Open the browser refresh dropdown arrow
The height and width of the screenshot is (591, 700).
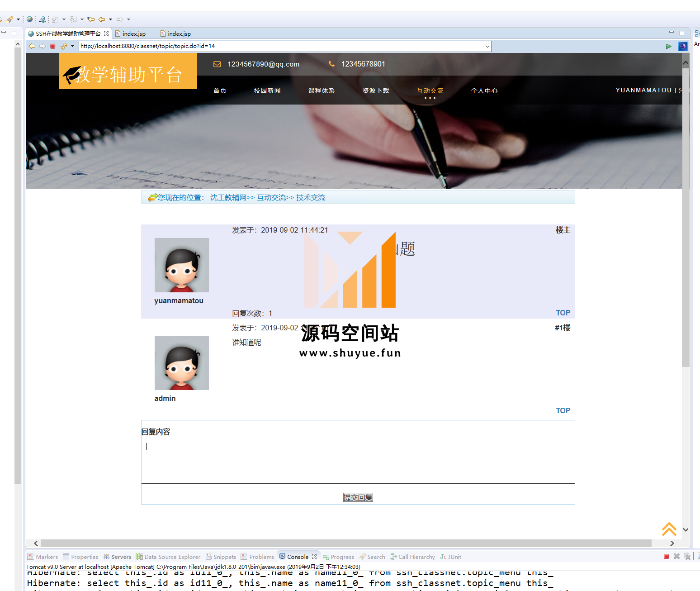pyautogui.click(x=72, y=46)
